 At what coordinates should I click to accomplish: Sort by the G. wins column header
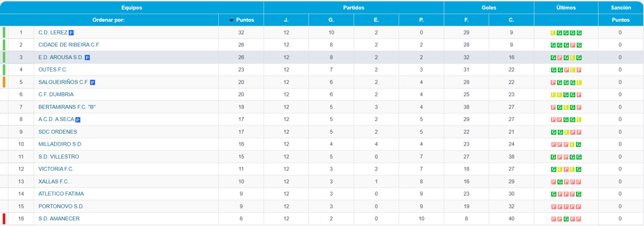pos(331,19)
